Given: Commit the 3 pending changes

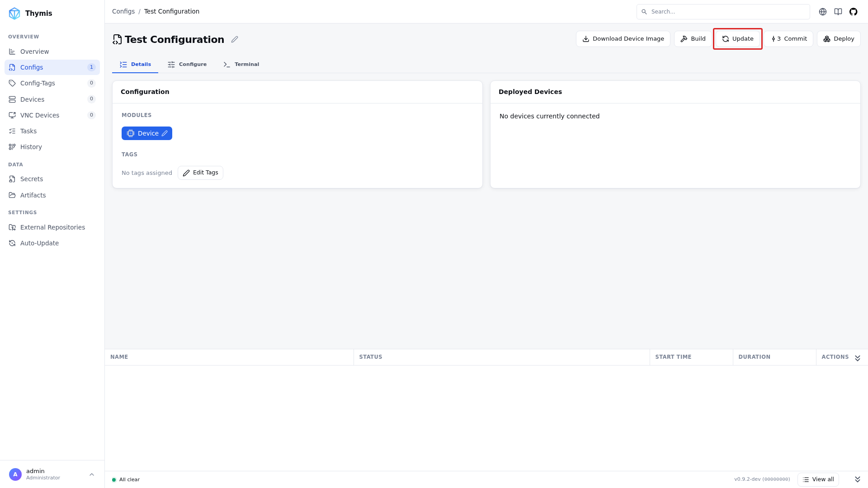Looking at the screenshot, I should coord(789,39).
